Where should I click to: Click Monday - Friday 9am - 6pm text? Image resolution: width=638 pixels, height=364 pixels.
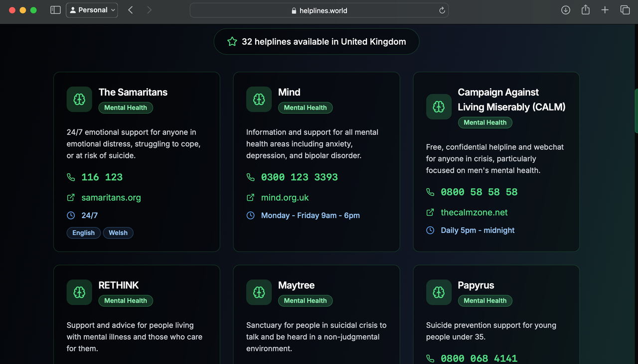(311, 216)
